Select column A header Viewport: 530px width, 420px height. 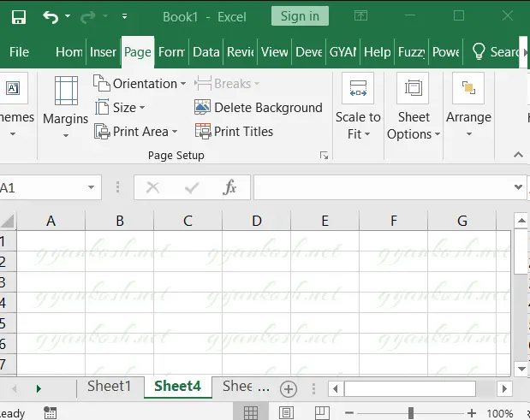pos(51,221)
